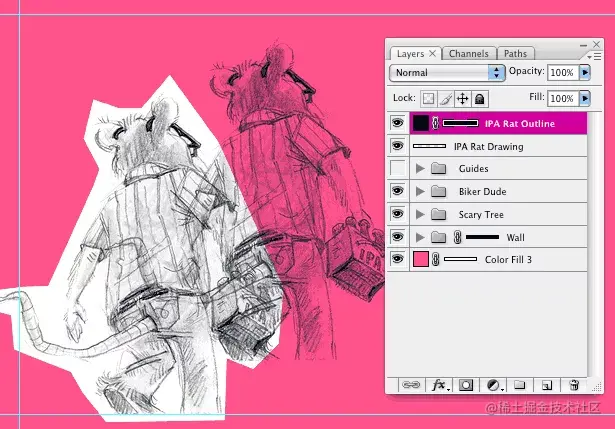This screenshot has height=429, width=615.
Task: Open the fx layer style menu
Action: tap(440, 385)
